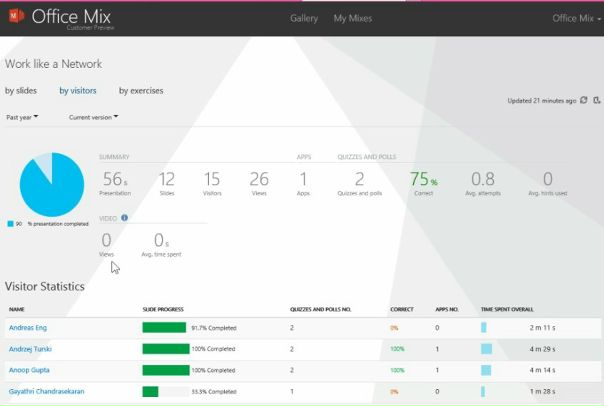Click the presentation completed pie chart
Image resolution: width=604 pixels, height=406 pixels.
(x=52, y=185)
